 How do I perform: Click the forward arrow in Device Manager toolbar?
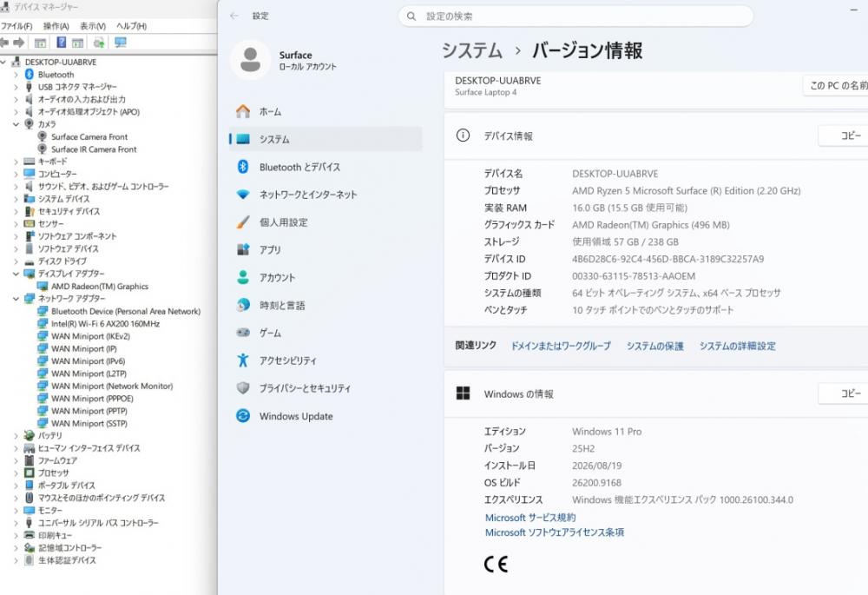coord(19,43)
